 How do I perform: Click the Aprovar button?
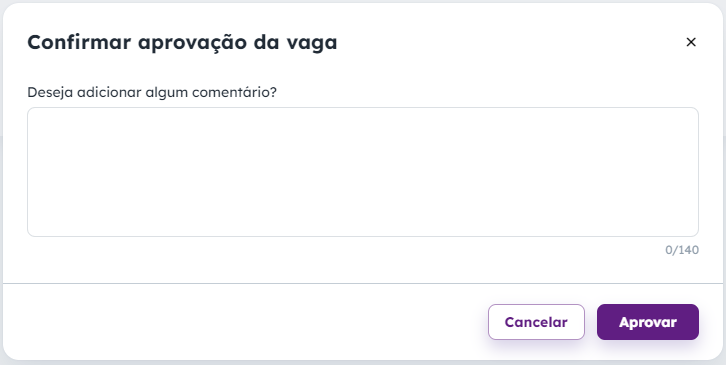tap(648, 322)
